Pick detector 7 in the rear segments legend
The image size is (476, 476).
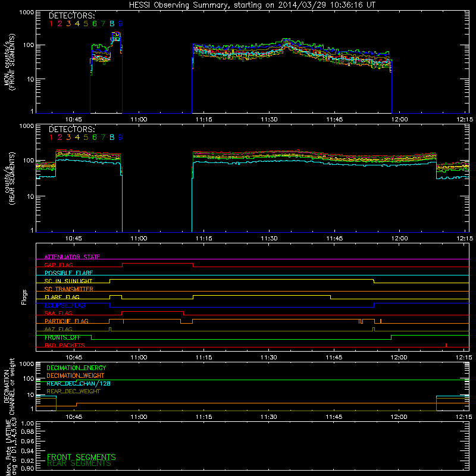click(x=103, y=137)
